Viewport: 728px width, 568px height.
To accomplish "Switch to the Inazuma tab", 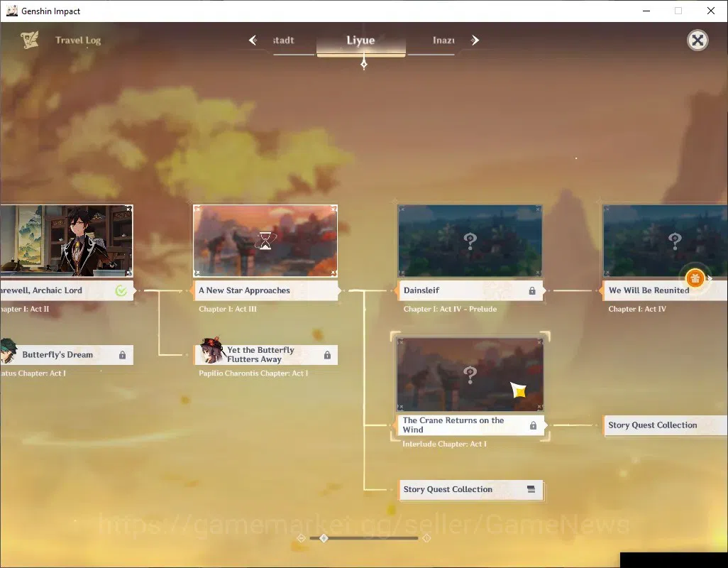I will pos(443,40).
